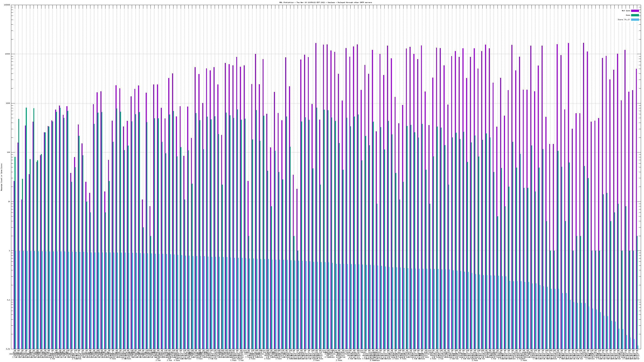Click the 1000 y-axis tick label
This screenshot has height=362, width=644.
click(x=8, y=103)
